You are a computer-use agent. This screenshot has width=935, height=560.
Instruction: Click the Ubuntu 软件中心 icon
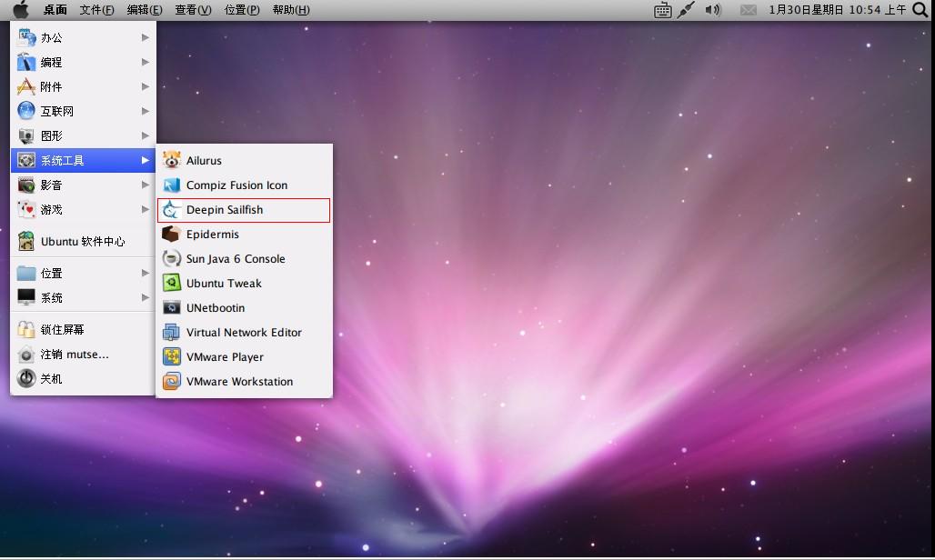click(26, 241)
